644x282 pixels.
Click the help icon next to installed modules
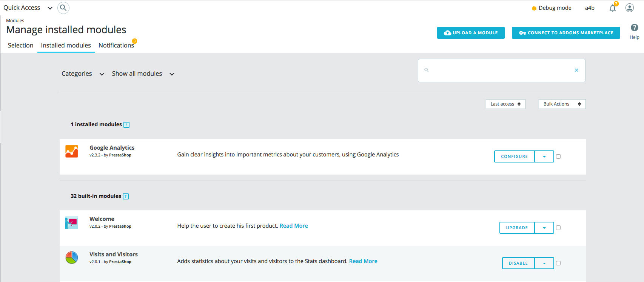point(126,125)
